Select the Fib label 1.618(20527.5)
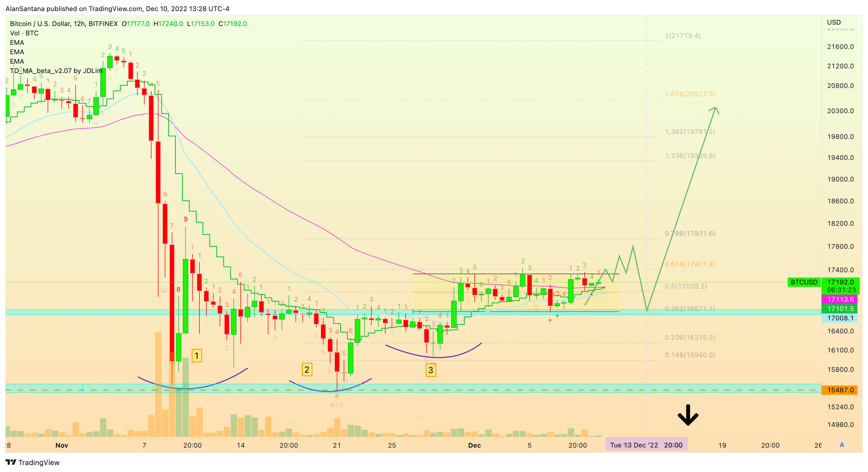The height and width of the screenshot is (472, 868). tap(690, 94)
